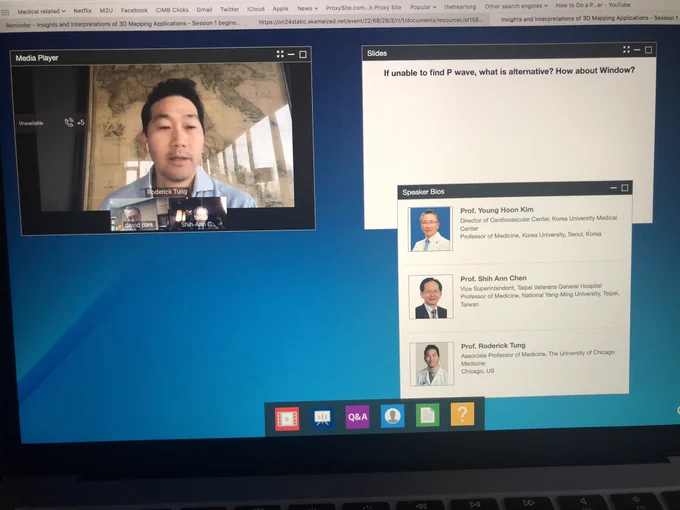
Task: Expand Slides window to fullscreen
Action: tap(626, 49)
